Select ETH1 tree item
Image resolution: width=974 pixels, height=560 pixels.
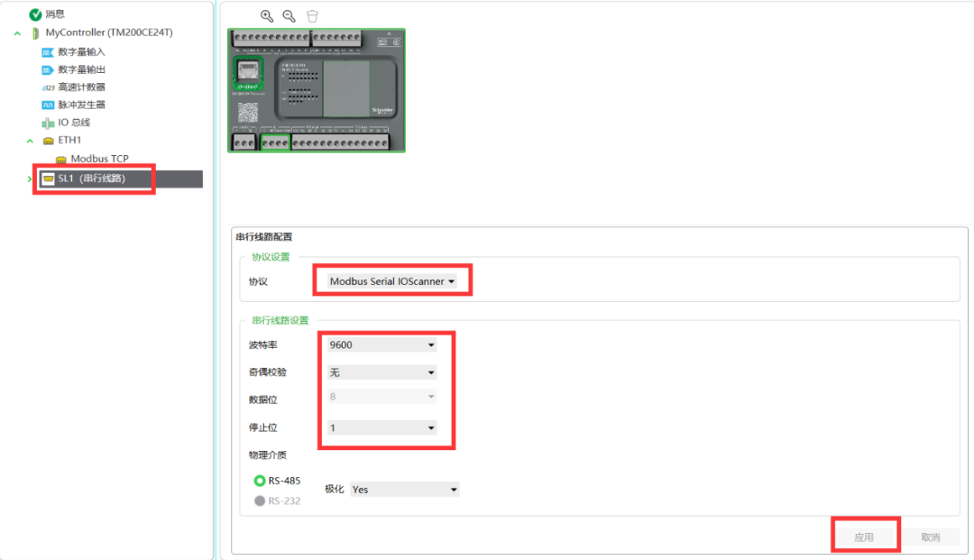pyautogui.click(x=69, y=141)
